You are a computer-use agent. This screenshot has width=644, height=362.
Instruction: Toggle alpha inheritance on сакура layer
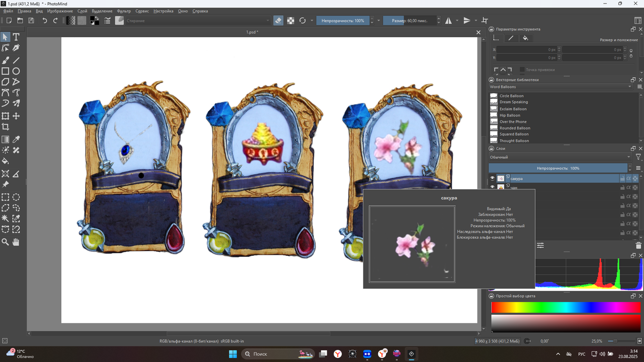tap(629, 178)
